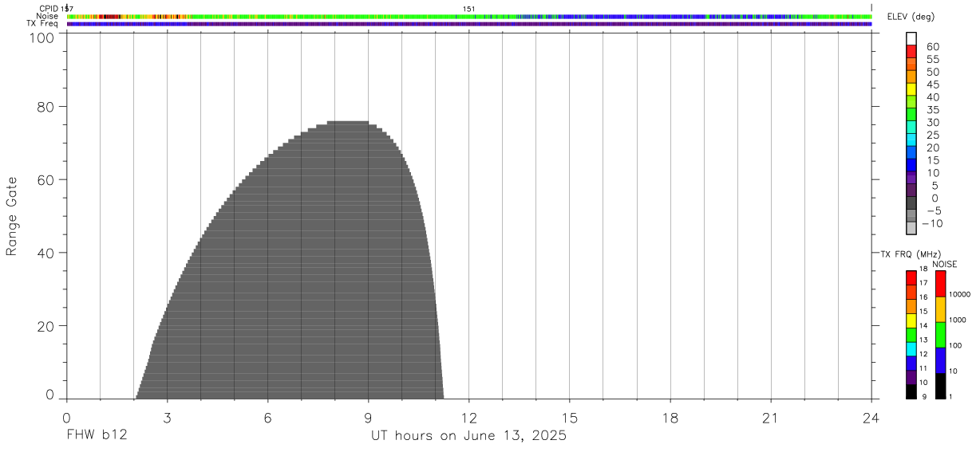Image resolution: width=980 pixels, height=452 pixels.
Task: Click the ELEV legend value 15
Action: pyautogui.click(x=932, y=160)
